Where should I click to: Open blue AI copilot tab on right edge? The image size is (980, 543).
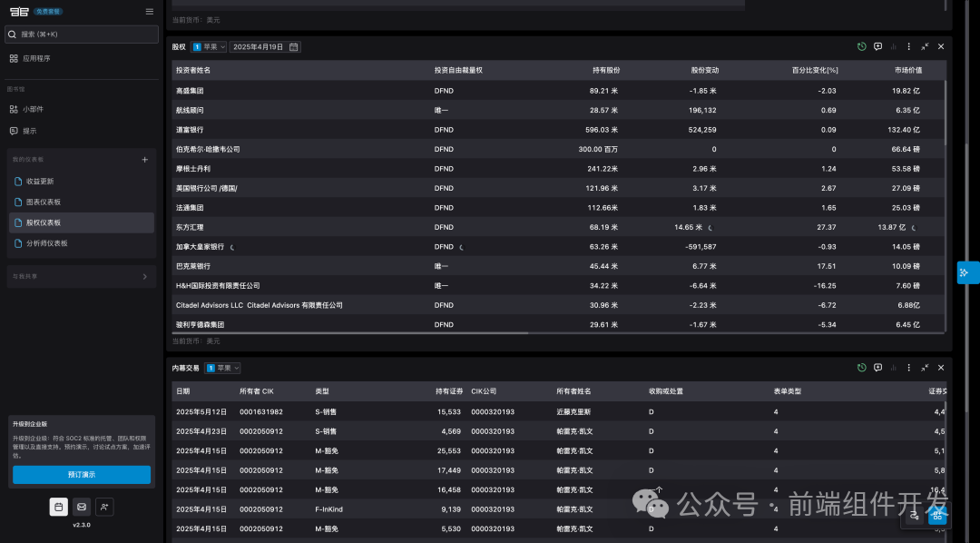[967, 272]
